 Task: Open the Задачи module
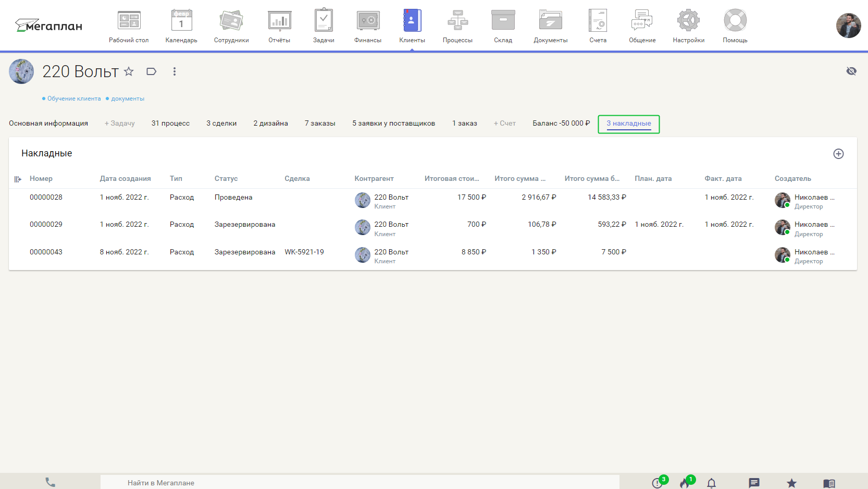coord(324,26)
